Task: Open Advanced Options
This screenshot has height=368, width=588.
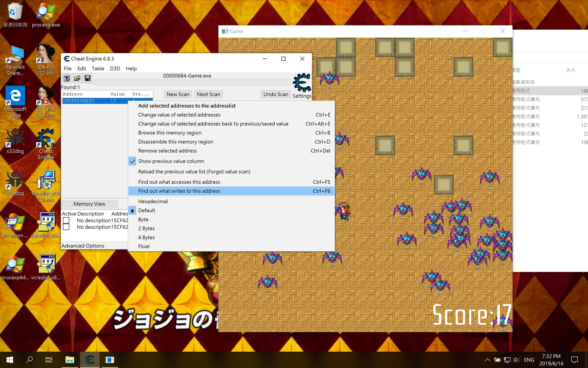Action: tap(83, 246)
